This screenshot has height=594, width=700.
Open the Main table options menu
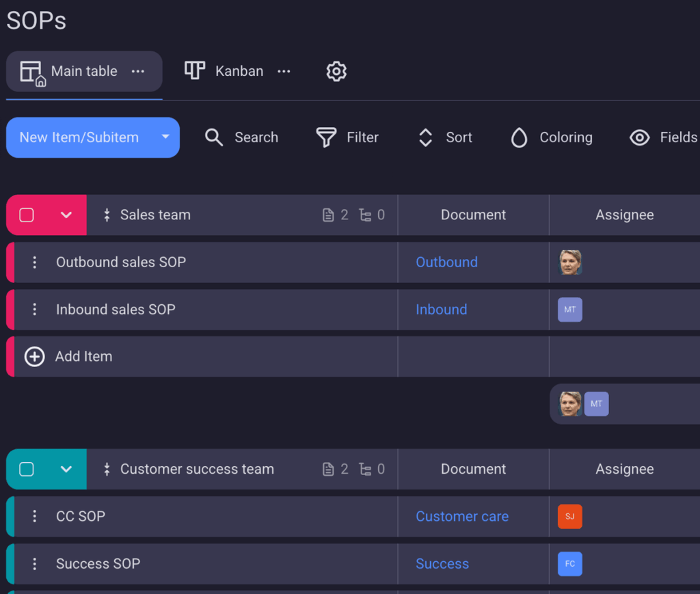click(138, 71)
